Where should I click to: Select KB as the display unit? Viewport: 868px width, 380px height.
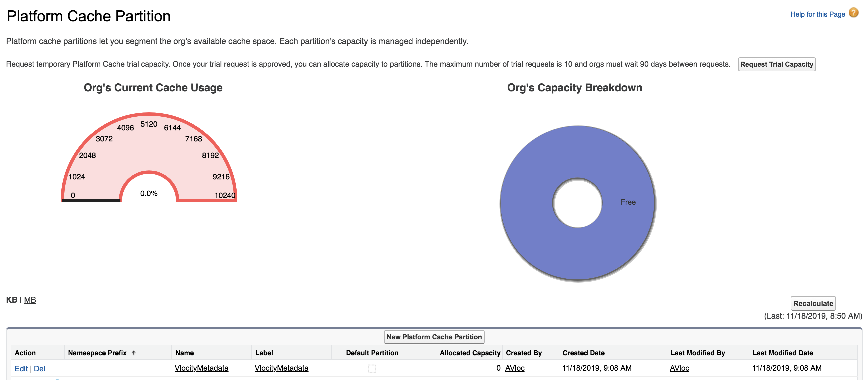click(12, 299)
